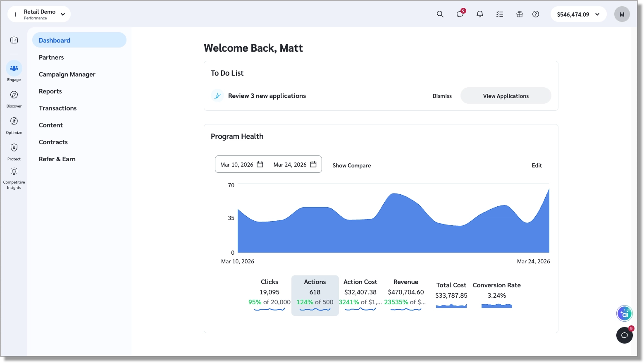This screenshot has width=644, height=363.
Task: Toggle Show Compare on the chart
Action: point(352,165)
